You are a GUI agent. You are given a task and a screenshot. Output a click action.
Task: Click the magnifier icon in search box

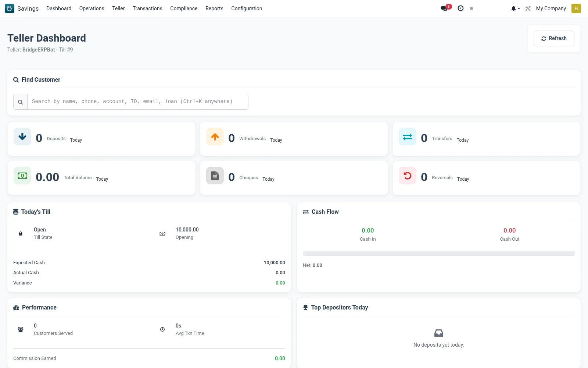click(x=21, y=102)
